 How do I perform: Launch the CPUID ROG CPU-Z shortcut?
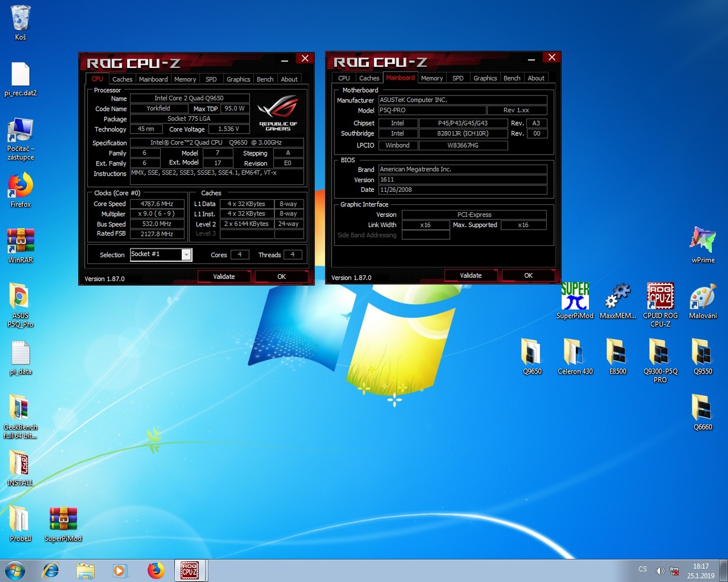660,305
